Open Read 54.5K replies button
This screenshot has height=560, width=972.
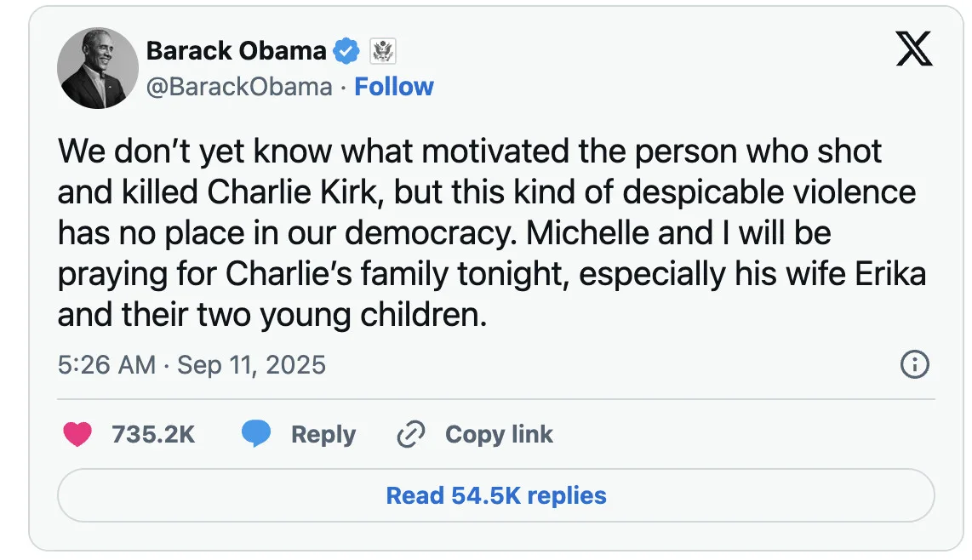[496, 495]
